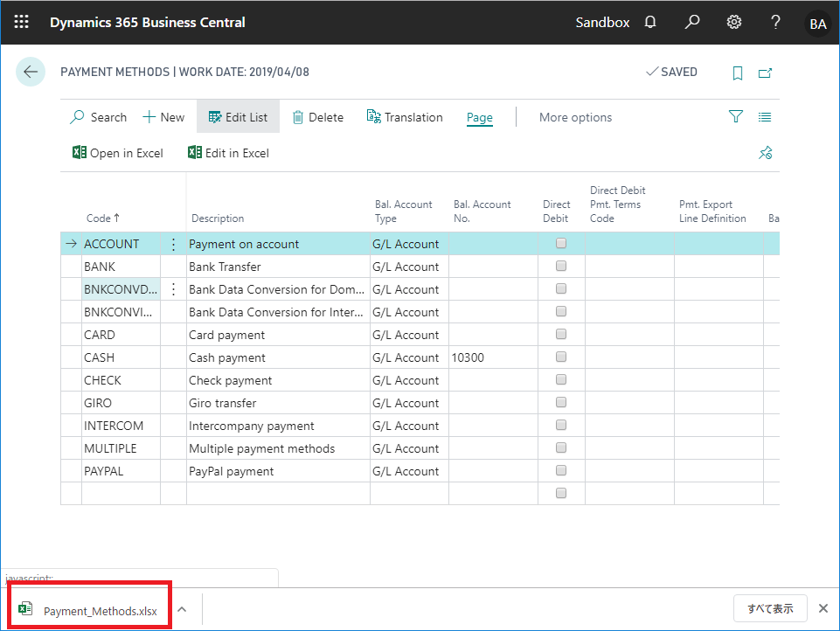Show More options in action bar
840x631 pixels.
[x=575, y=117]
